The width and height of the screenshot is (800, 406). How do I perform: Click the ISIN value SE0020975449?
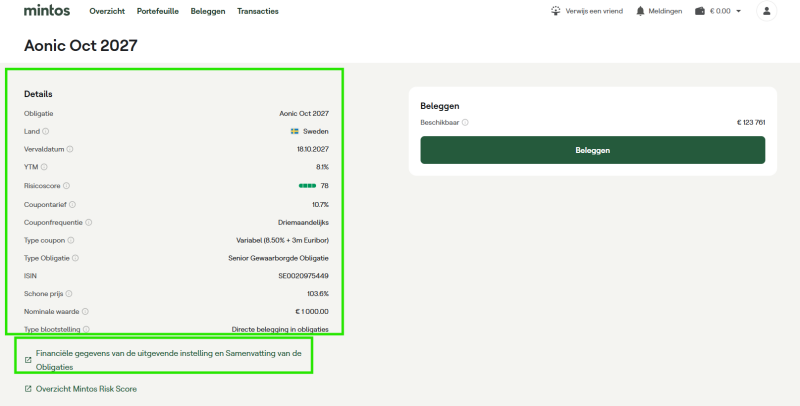click(304, 276)
